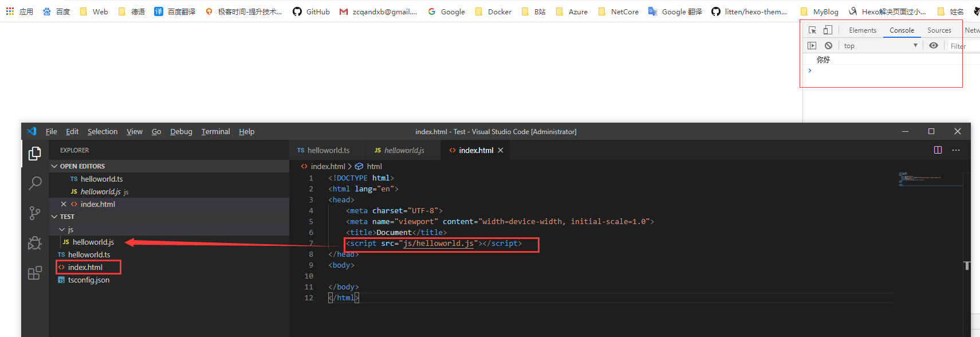
Task: Open GitHub bookmark in bookmarks bar
Action: (x=312, y=11)
